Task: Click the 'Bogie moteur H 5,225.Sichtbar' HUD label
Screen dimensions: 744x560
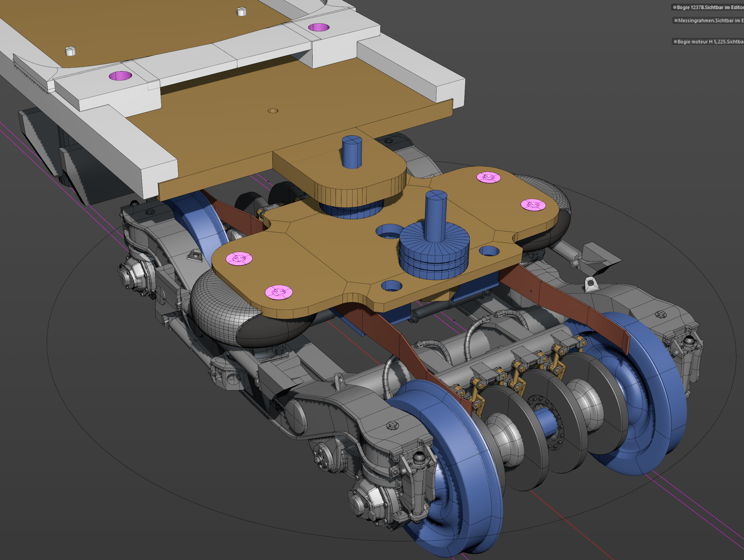Action: coord(710,42)
